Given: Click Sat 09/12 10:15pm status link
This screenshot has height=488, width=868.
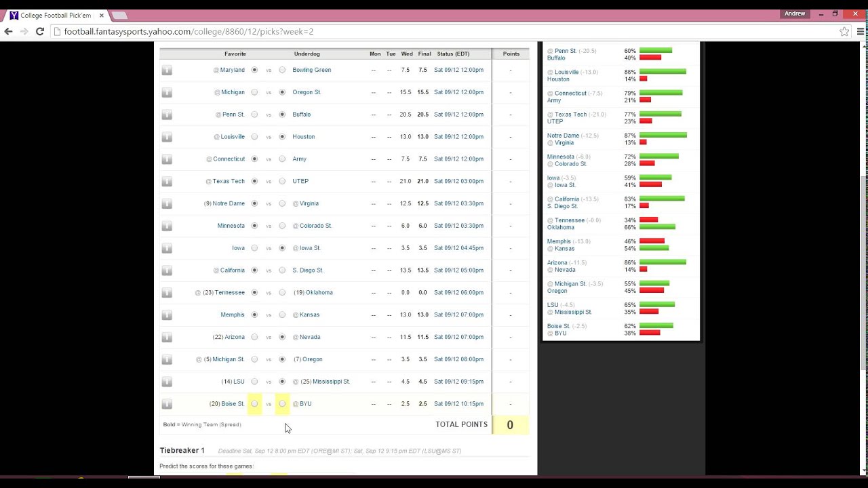Looking at the screenshot, I should tap(458, 404).
